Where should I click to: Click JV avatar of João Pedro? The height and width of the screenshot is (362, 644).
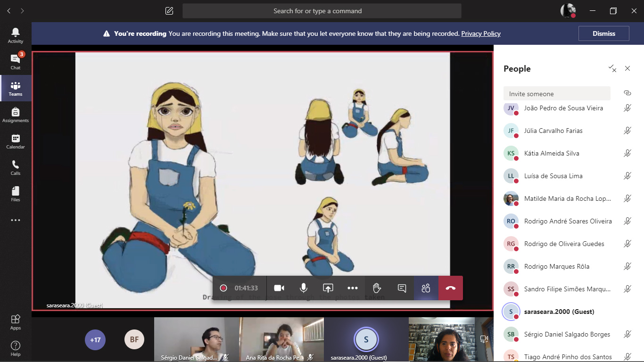511,108
